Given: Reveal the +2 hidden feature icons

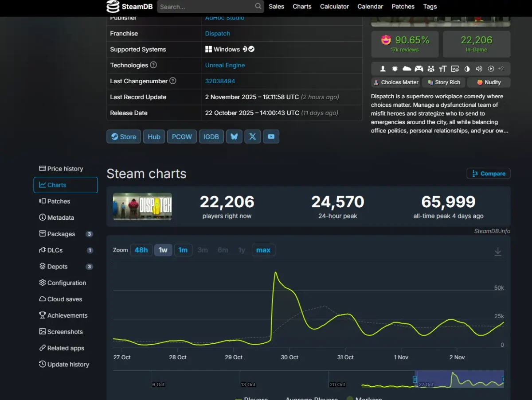Looking at the screenshot, I should (501, 69).
